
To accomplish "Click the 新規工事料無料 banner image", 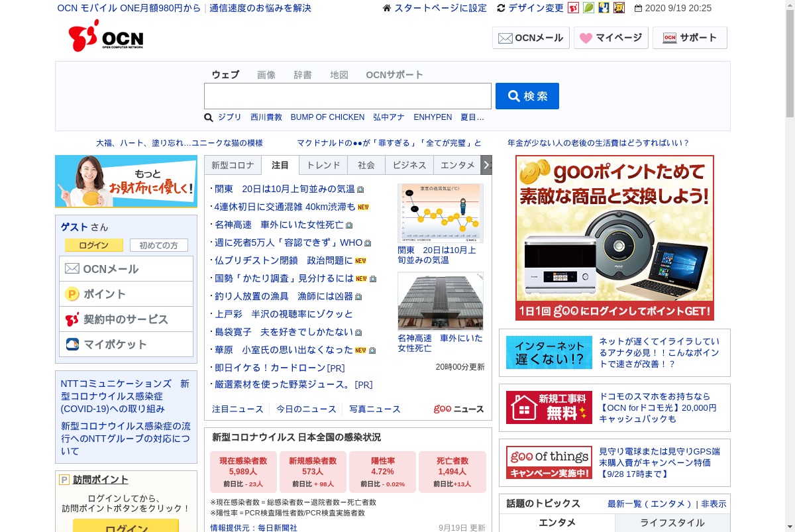I will 549,407.
